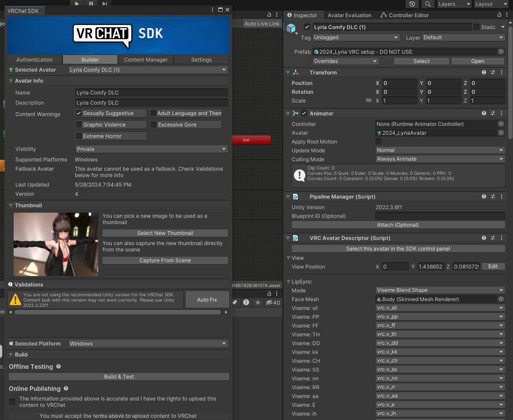The height and width of the screenshot is (420, 513).
Task: Collapse the LipSync foldout
Action: pyautogui.click(x=289, y=281)
